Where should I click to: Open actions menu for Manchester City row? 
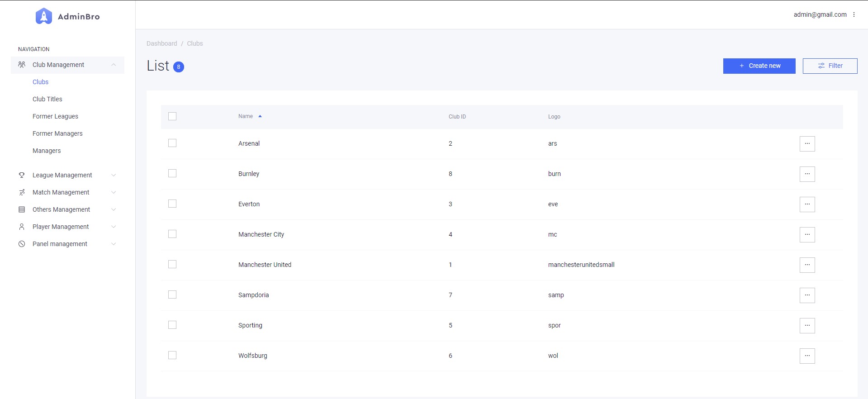pos(807,235)
